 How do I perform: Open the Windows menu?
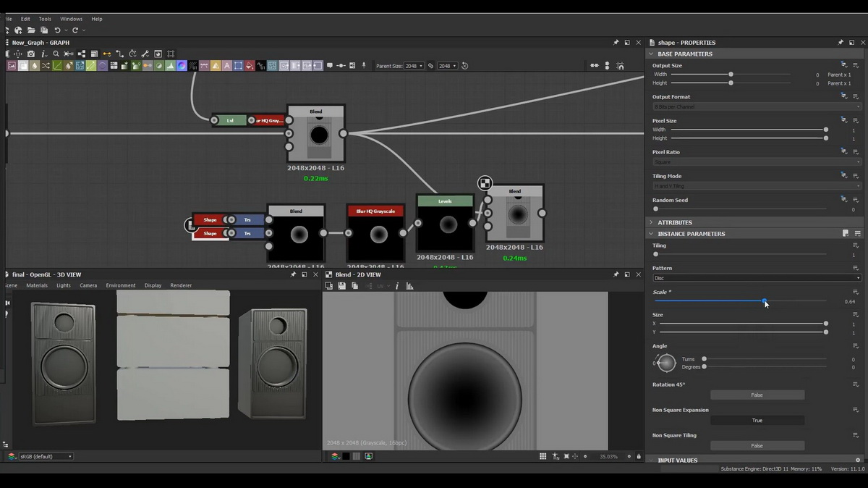(71, 19)
